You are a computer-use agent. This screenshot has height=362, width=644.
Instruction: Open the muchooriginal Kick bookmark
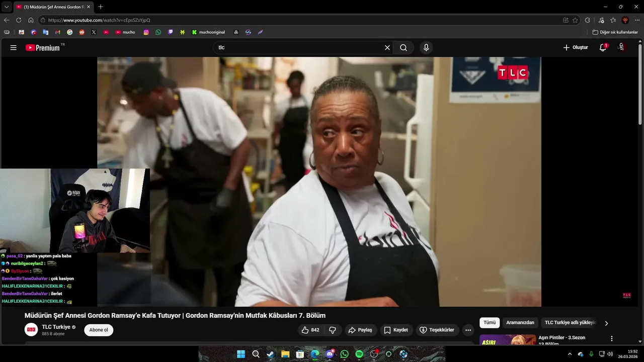(x=209, y=32)
